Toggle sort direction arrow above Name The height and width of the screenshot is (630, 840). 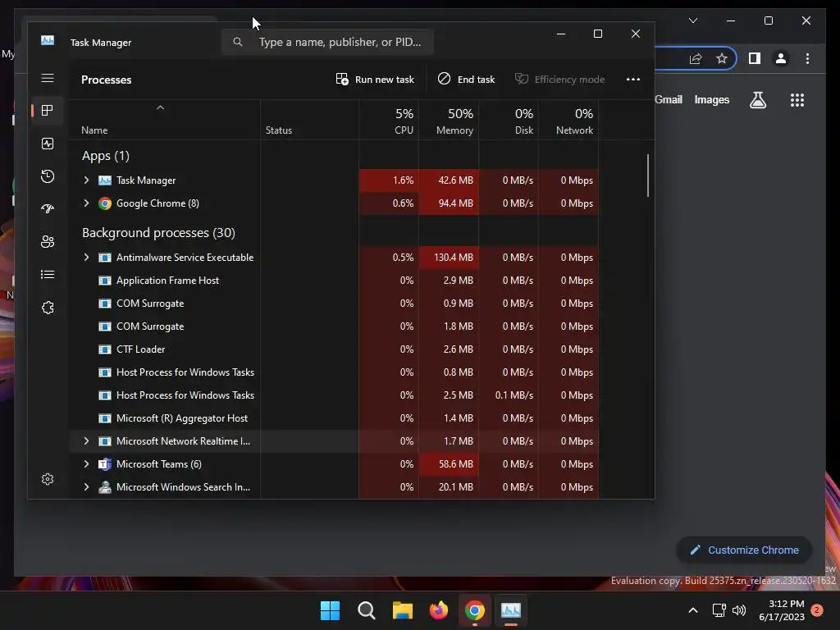point(160,107)
